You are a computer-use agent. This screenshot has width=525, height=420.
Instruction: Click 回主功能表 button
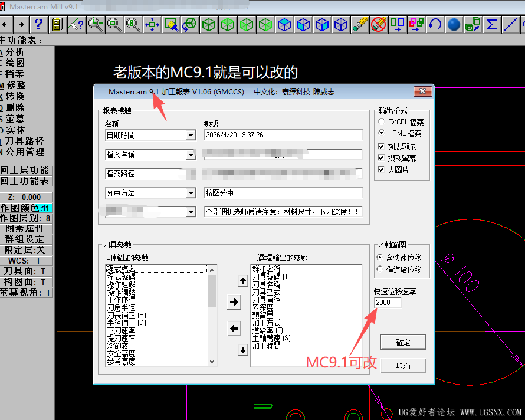click(x=26, y=181)
